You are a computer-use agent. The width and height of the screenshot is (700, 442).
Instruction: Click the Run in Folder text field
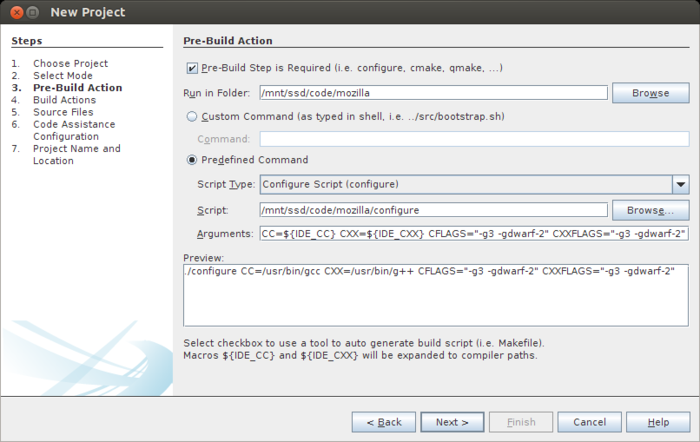432,93
